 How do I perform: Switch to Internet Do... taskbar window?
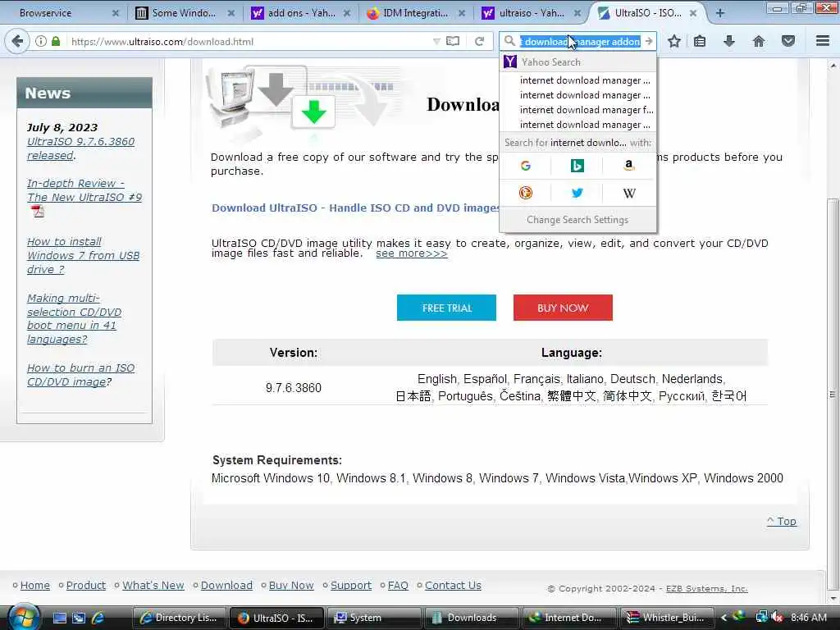click(x=568, y=618)
